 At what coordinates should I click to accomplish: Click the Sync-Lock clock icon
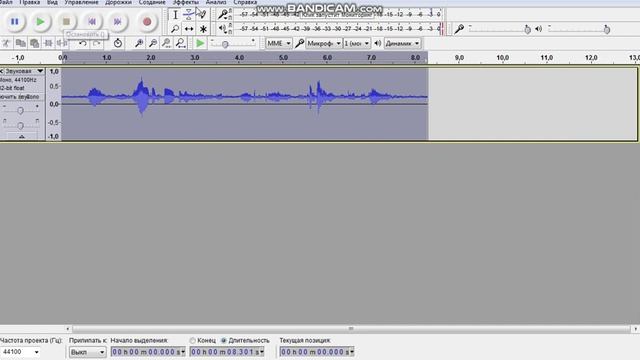118,43
